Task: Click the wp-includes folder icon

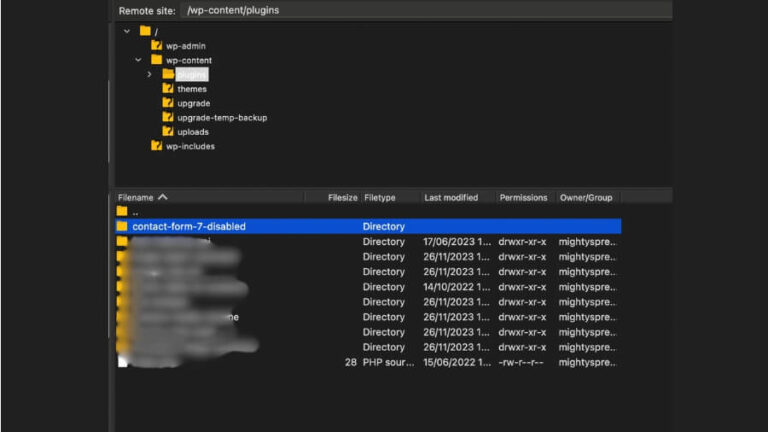Action: click(157, 146)
